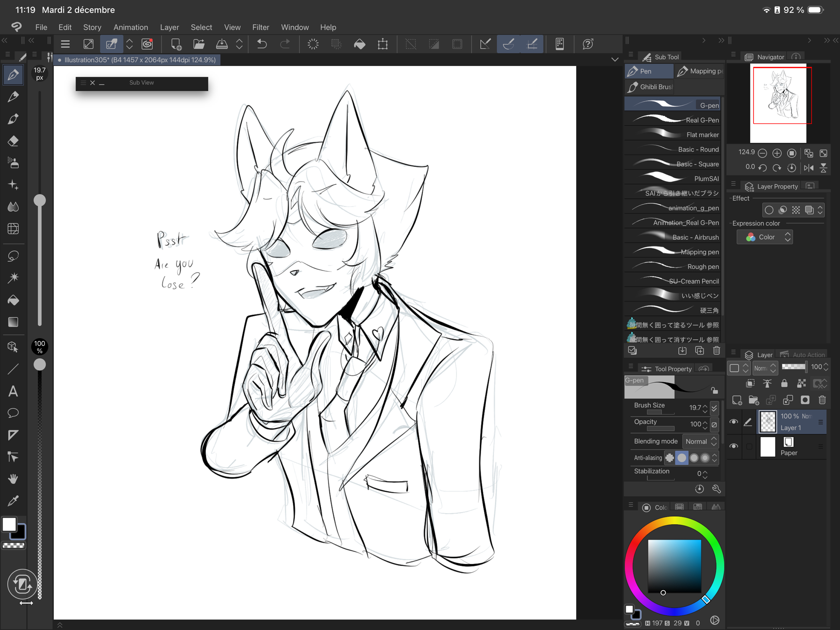The image size is (840, 630).
Task: Click inside the color square picker
Action: 674,565
